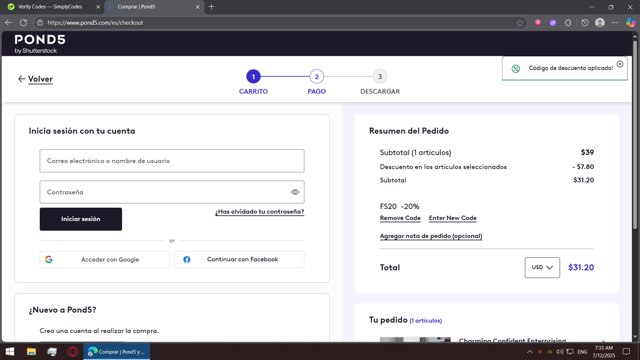Click step 3 Descargar in progress
This screenshot has width=640, height=360.
pyautogui.click(x=380, y=76)
